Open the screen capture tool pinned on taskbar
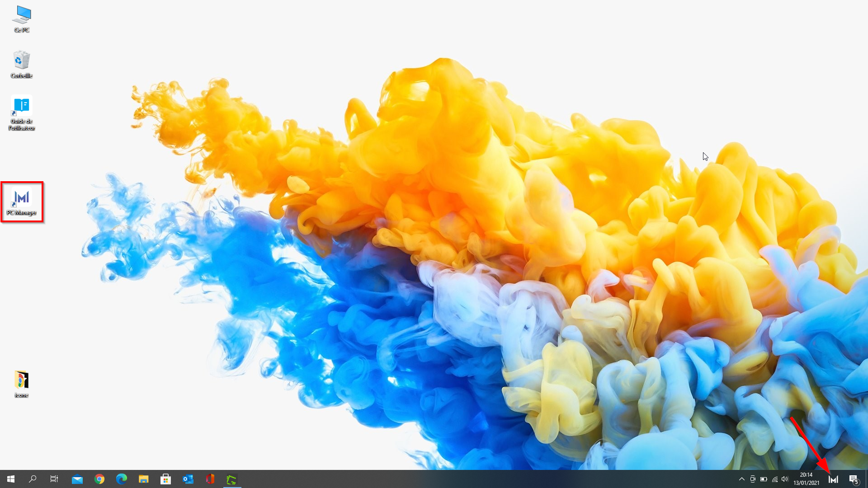 tap(232, 479)
